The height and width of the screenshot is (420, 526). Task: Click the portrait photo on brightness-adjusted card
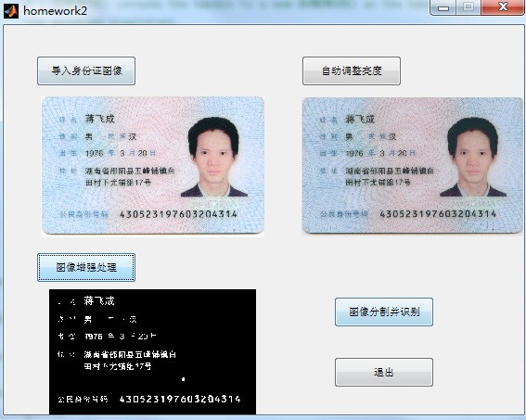point(473,157)
